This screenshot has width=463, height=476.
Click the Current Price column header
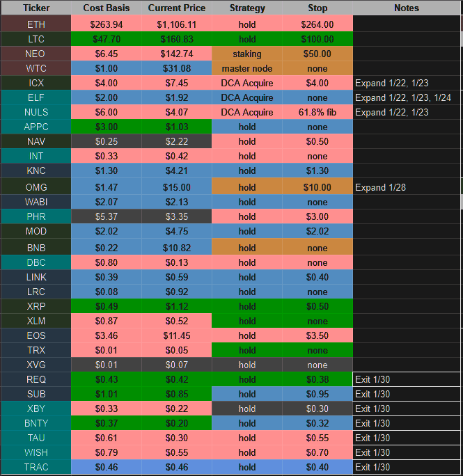tap(177, 8)
